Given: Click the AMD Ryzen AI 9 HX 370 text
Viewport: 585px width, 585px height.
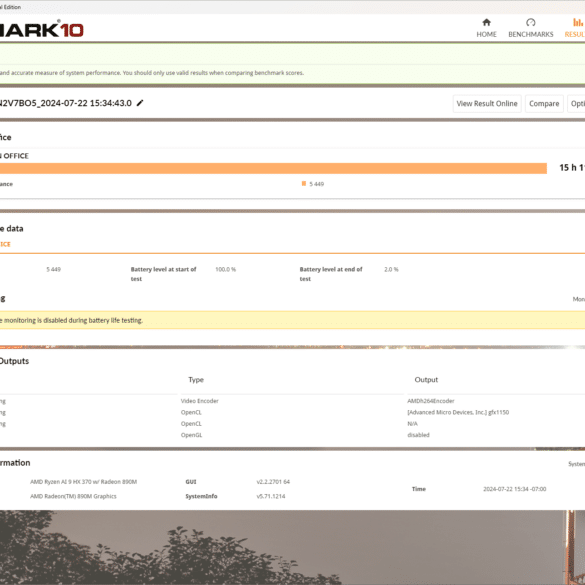Looking at the screenshot, I should (x=84, y=482).
